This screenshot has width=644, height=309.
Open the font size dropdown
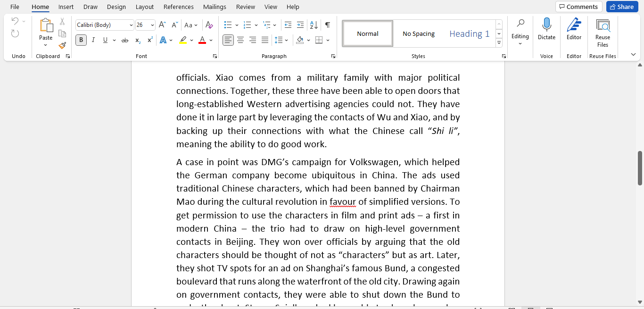[152, 25]
